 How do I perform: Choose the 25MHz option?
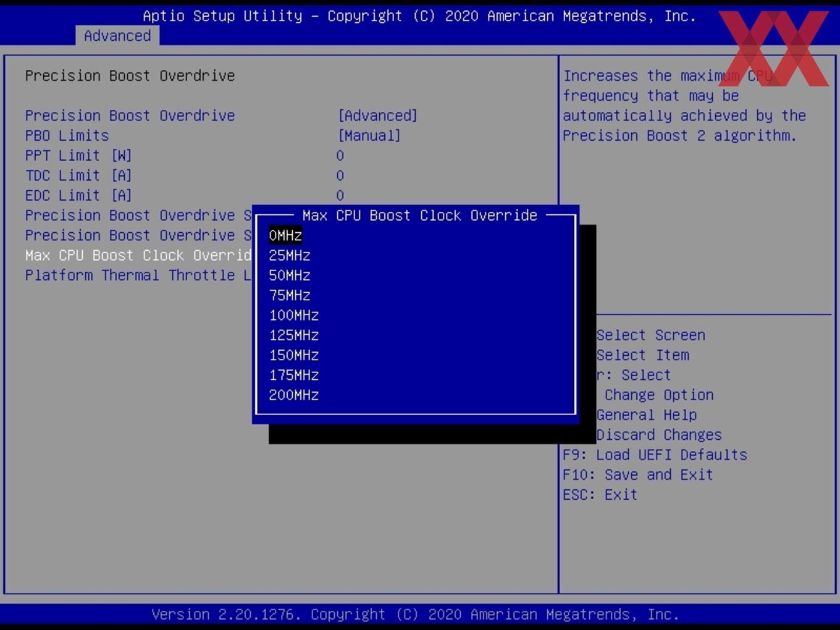(290, 255)
